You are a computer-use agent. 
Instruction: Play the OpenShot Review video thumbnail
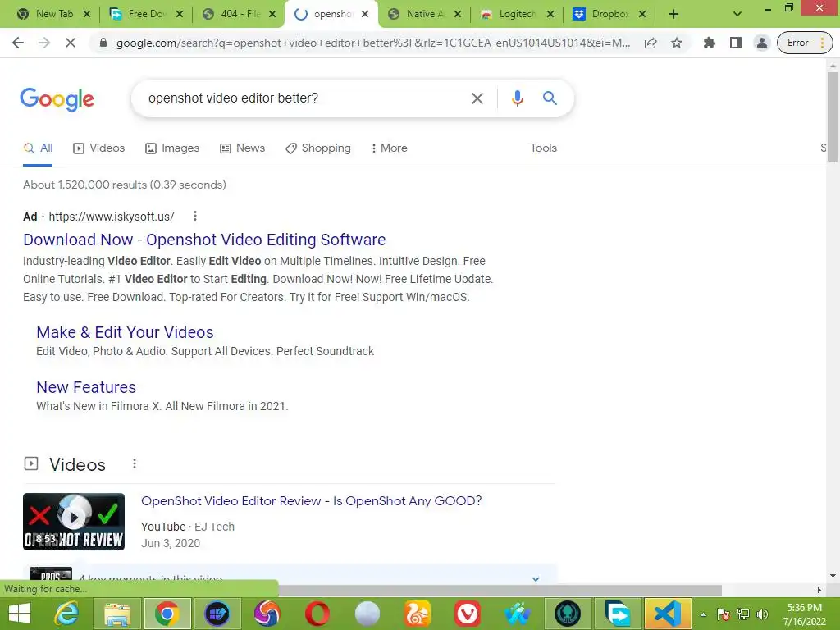click(74, 521)
